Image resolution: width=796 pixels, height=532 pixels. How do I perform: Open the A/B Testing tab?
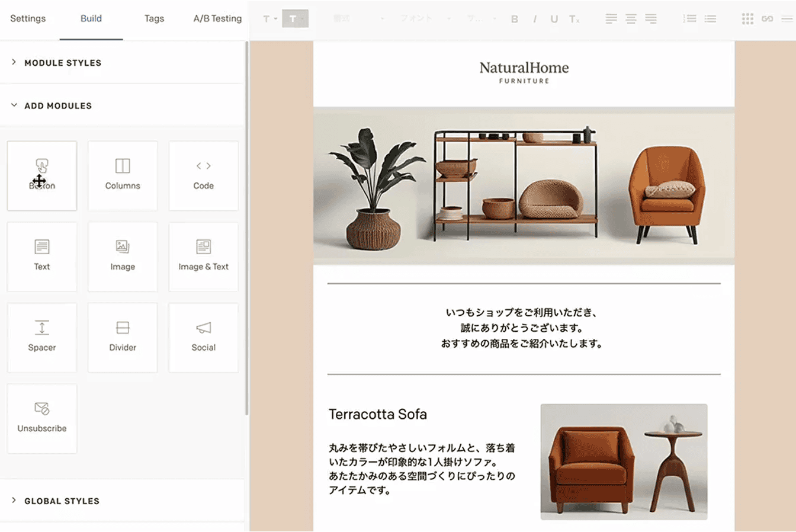tap(217, 18)
